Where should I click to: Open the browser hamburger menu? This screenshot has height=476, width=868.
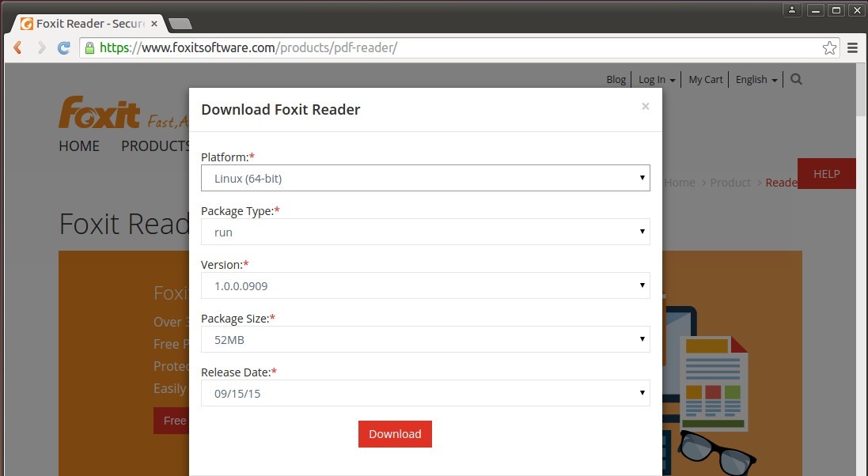[x=852, y=47]
